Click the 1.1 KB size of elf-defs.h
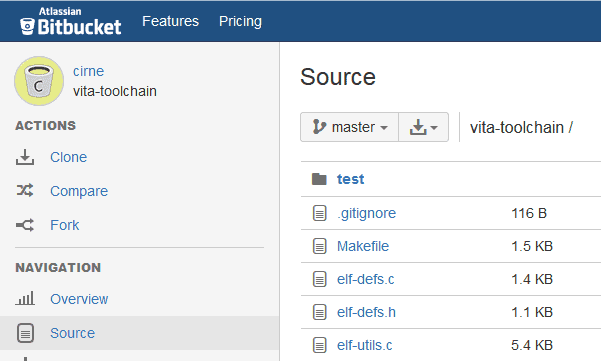 532,312
